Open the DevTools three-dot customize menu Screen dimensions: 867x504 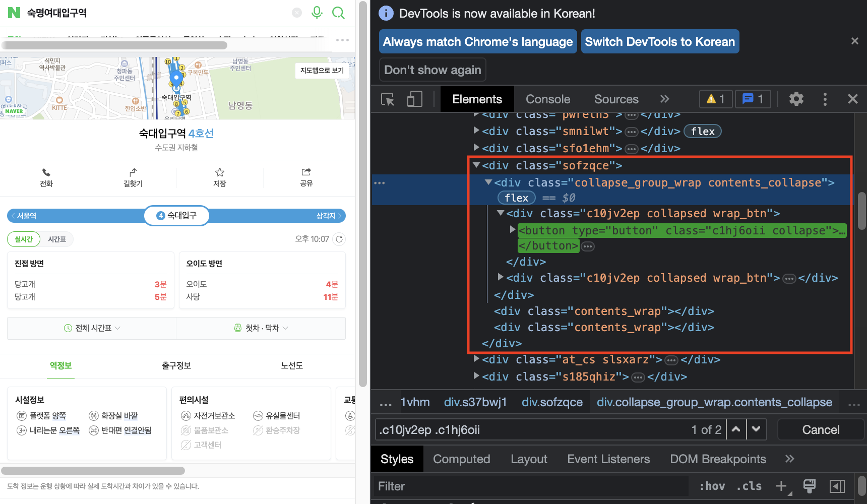tap(825, 99)
